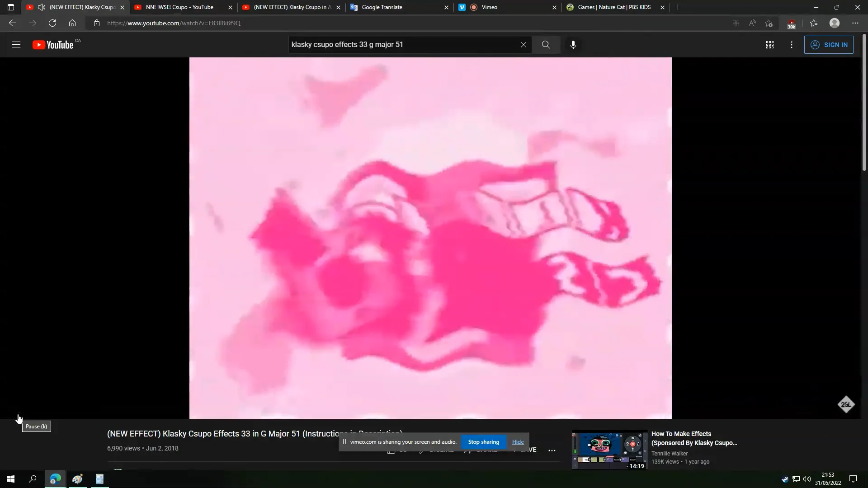
Task: Expand video actions ellipsis menu
Action: tap(552, 450)
